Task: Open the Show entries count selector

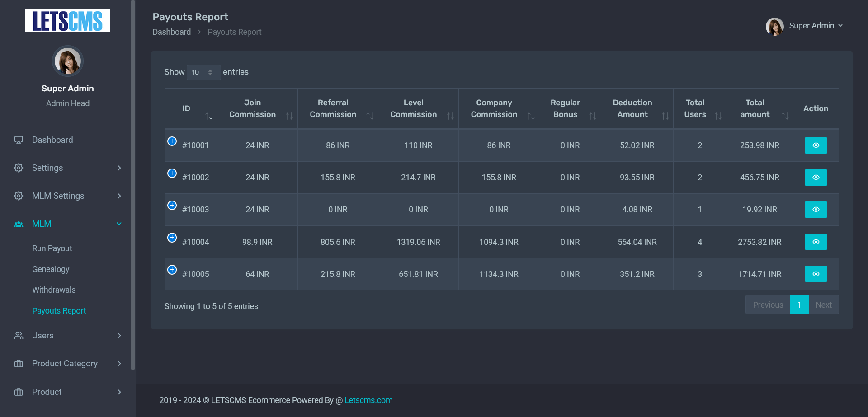Action: click(x=203, y=72)
